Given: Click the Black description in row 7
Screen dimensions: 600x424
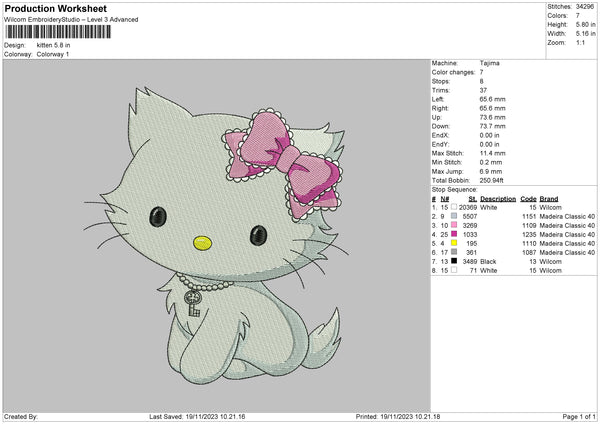Looking at the screenshot, I should click(x=488, y=261).
